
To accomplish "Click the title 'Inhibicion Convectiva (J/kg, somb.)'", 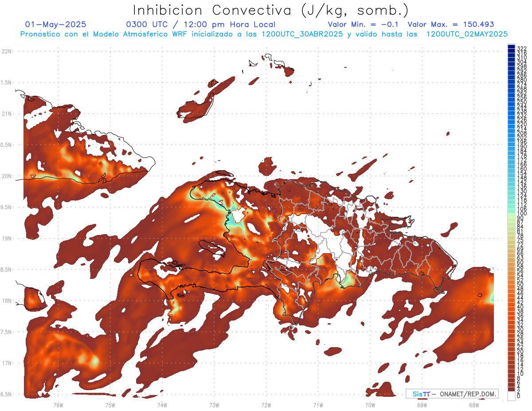I will click(271, 11).
